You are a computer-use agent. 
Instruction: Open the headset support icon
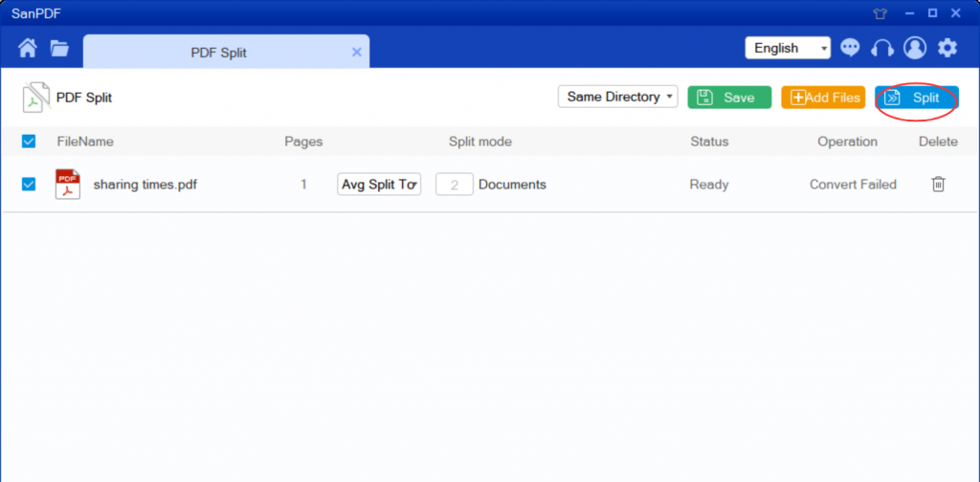click(881, 48)
